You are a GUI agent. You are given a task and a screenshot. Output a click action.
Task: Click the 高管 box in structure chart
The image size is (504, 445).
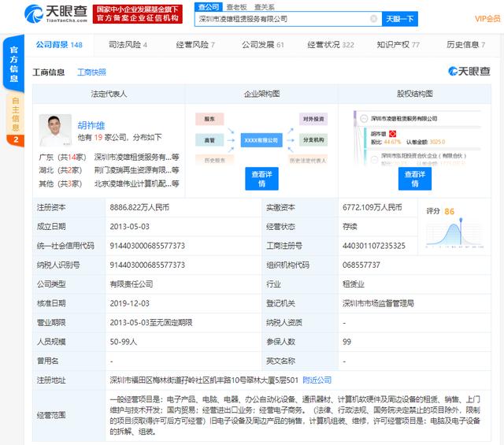(209, 140)
